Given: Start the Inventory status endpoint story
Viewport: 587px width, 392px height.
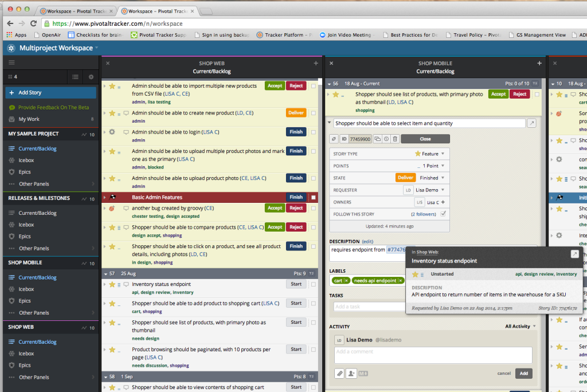Looking at the screenshot, I should (x=296, y=284).
